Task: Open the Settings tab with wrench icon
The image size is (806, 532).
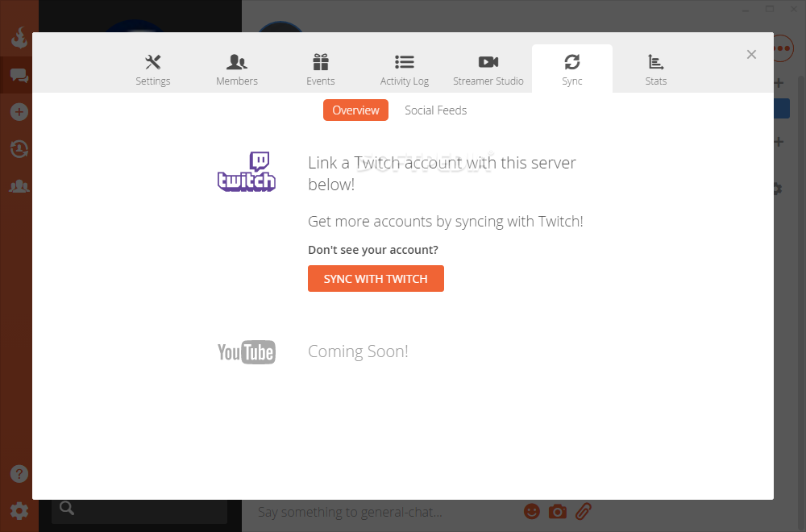Action: (x=152, y=69)
